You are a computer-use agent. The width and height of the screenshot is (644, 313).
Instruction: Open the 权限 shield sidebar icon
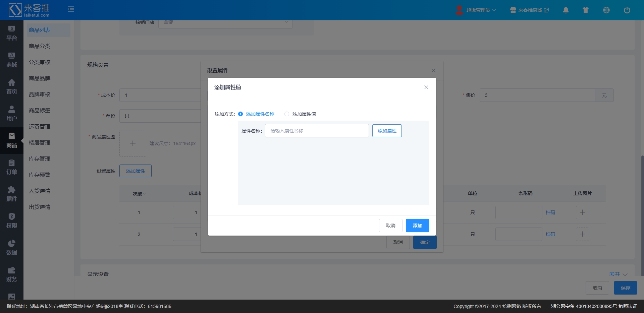click(12, 221)
